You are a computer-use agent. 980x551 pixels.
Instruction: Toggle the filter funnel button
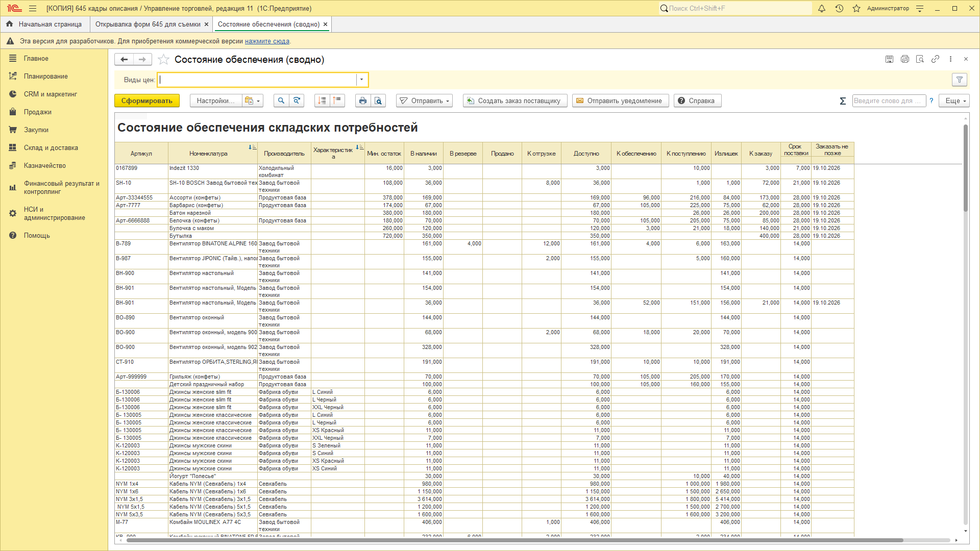pyautogui.click(x=960, y=80)
